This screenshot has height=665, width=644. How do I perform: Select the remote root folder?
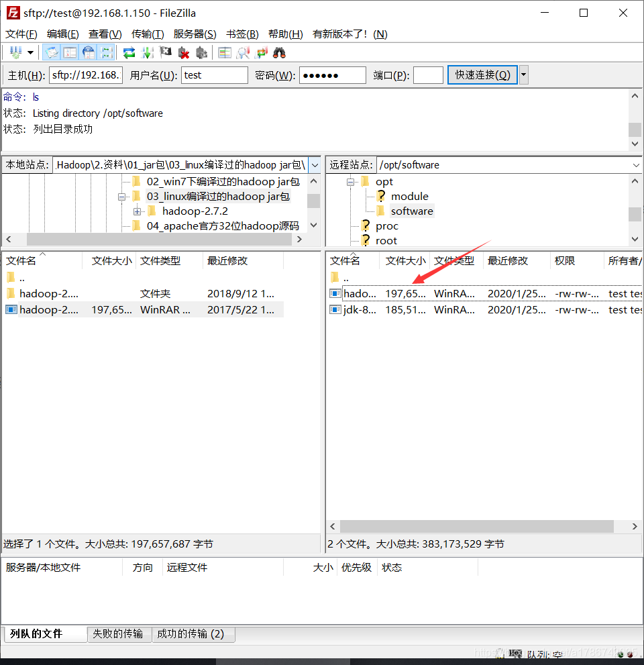pos(386,241)
